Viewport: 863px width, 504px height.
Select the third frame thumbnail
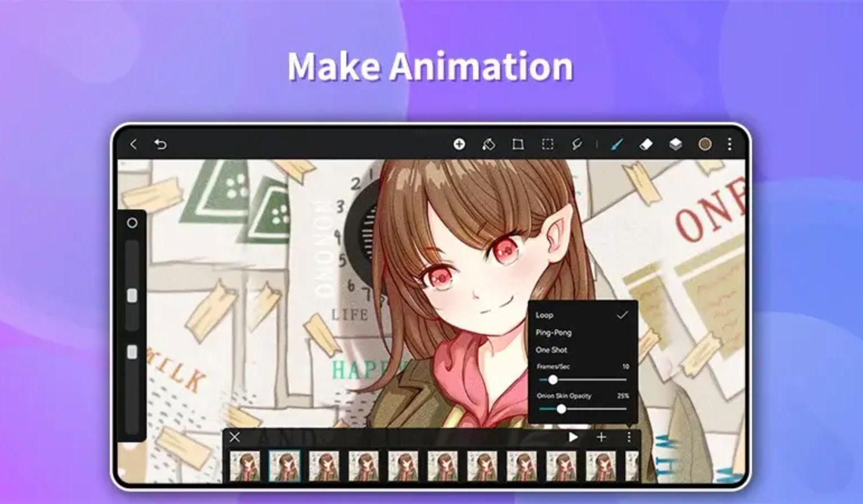(x=324, y=466)
